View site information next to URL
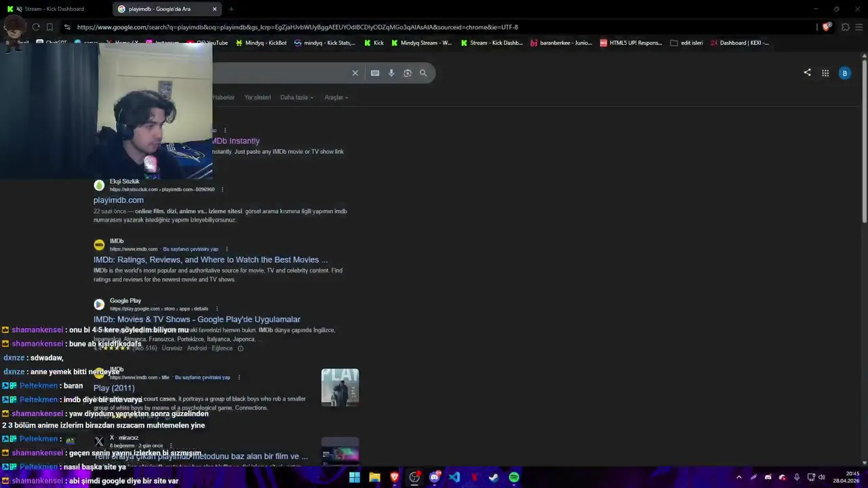This screenshot has width=868, height=488. (66, 27)
